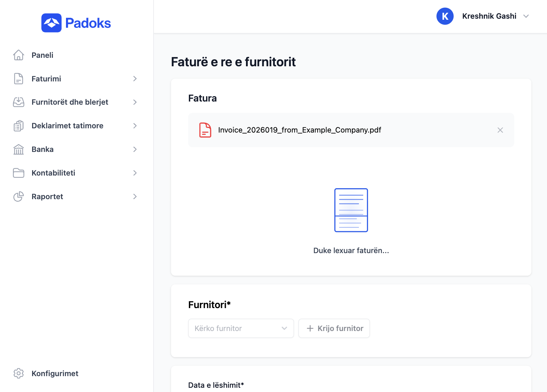Open the Kërko furnitor dropdown
547x392 pixels.
click(x=241, y=329)
